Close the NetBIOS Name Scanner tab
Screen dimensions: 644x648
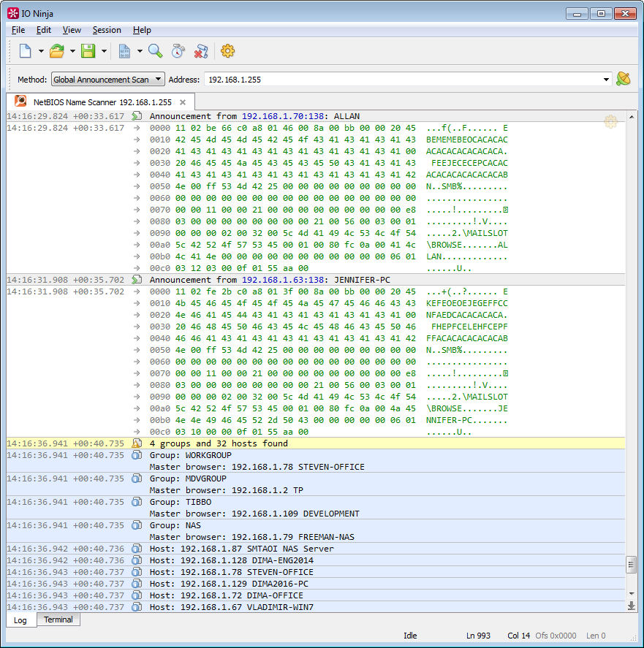click(183, 102)
